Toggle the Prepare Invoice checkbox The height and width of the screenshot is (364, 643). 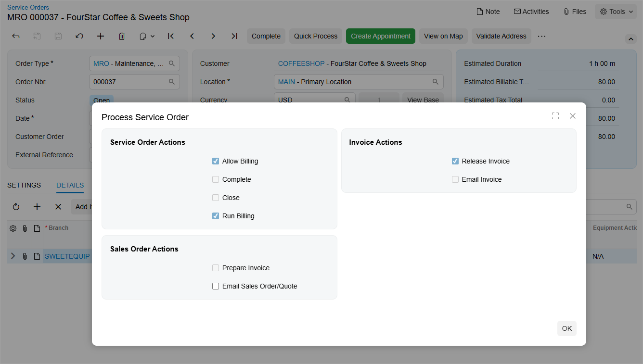click(x=216, y=268)
